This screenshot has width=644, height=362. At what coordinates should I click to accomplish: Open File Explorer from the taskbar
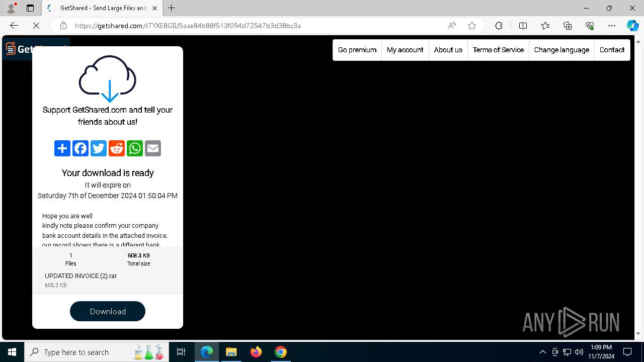(x=231, y=352)
